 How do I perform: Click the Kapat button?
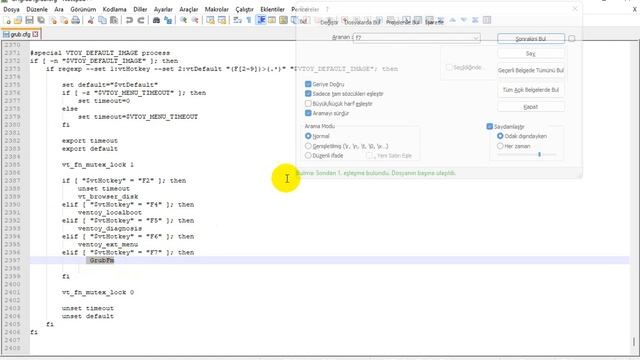(531, 107)
